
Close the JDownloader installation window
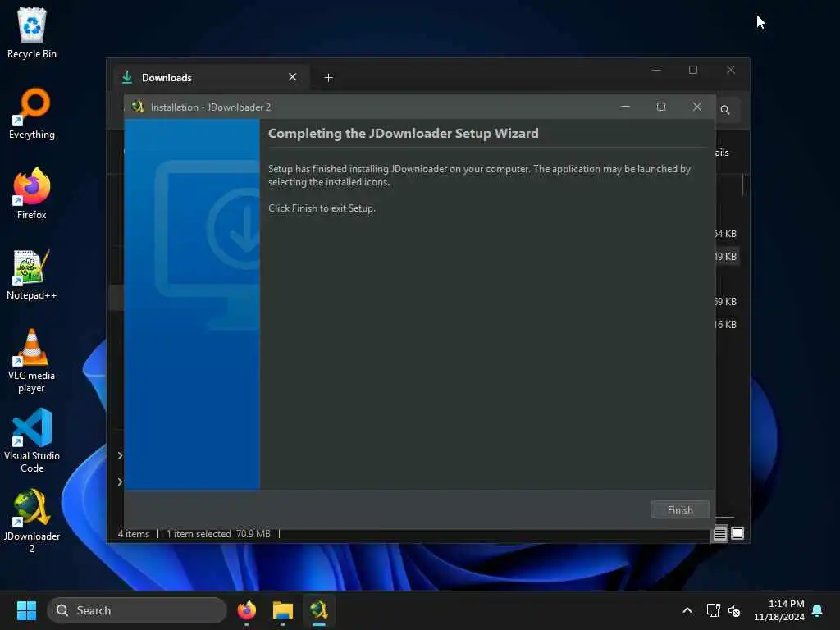tap(697, 107)
